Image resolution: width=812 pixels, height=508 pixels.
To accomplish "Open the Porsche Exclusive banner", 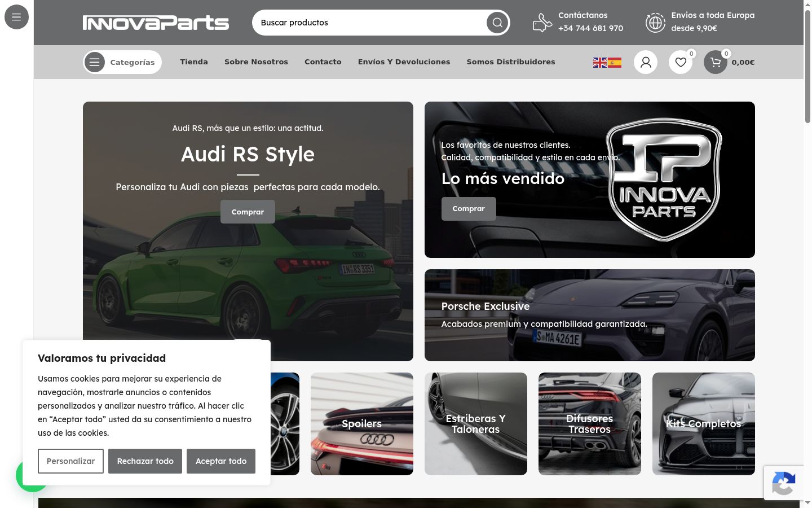I will 590,315.
